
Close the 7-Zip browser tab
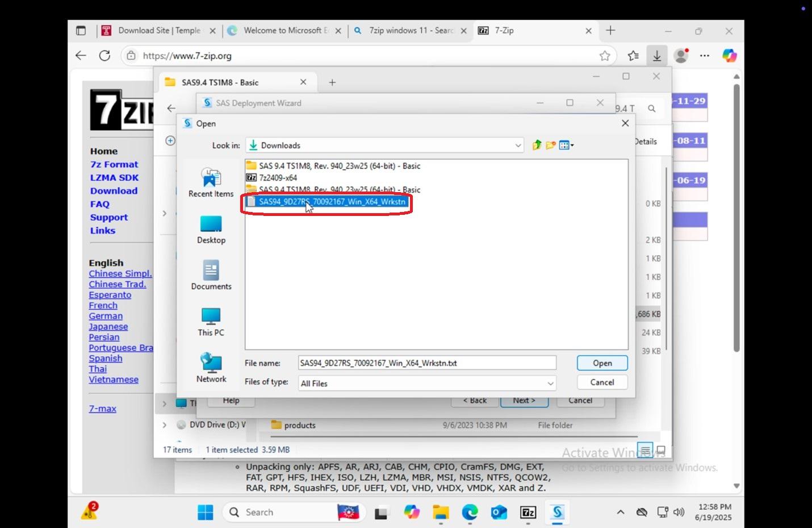[x=588, y=31]
